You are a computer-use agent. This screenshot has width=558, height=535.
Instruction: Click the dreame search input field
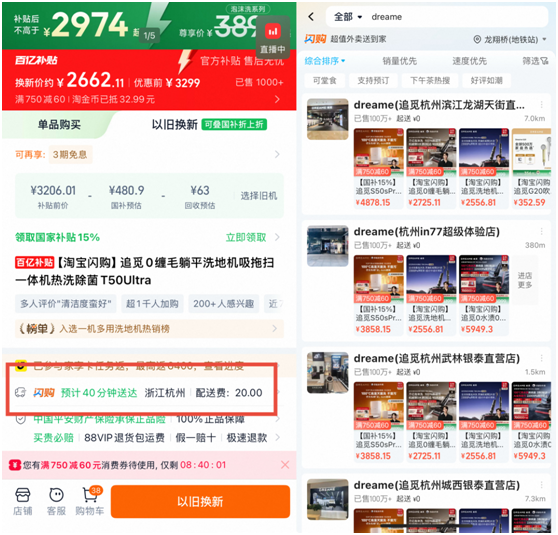pyautogui.click(x=456, y=17)
